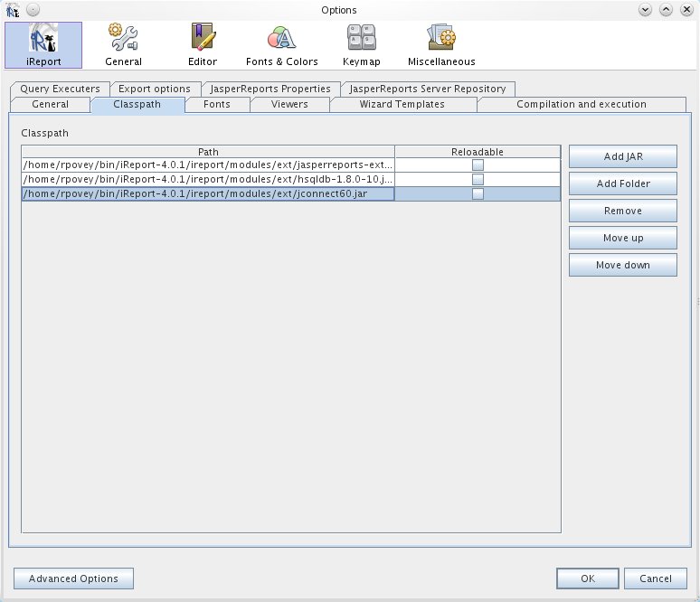Viewport: 700px width, 602px height.
Task: Switch to the Fonts tab
Action: coord(217,105)
